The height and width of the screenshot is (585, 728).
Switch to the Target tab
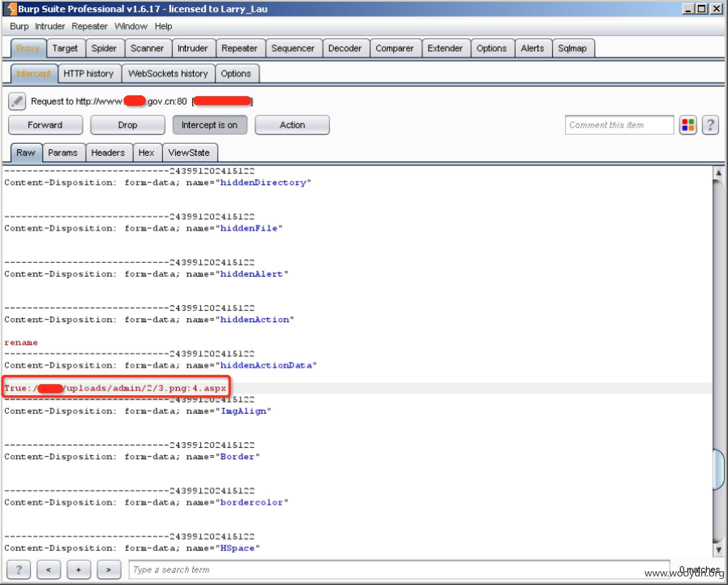coord(65,48)
